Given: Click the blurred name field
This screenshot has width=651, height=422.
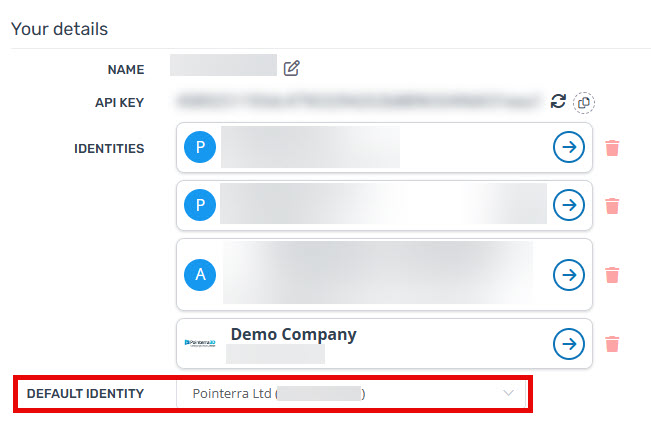Looking at the screenshot, I should point(223,65).
